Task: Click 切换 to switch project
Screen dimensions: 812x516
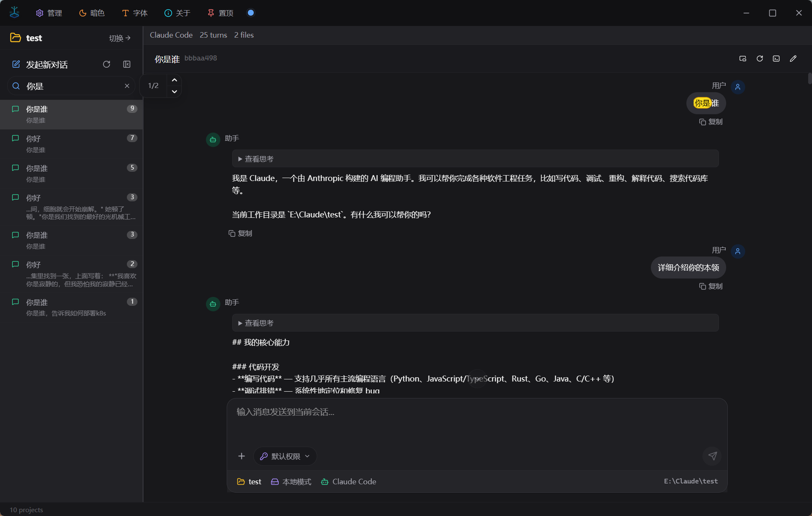Action: (x=120, y=38)
